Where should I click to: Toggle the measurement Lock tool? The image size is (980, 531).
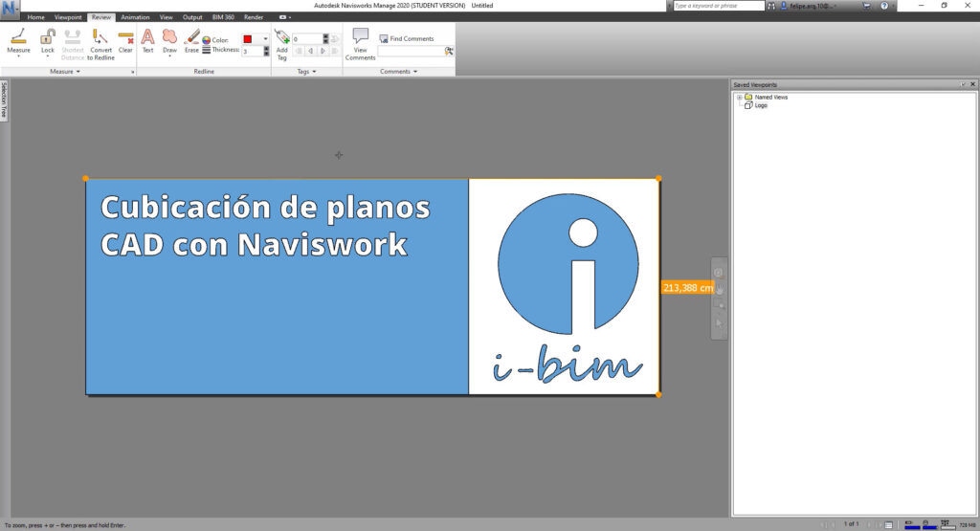tap(48, 42)
